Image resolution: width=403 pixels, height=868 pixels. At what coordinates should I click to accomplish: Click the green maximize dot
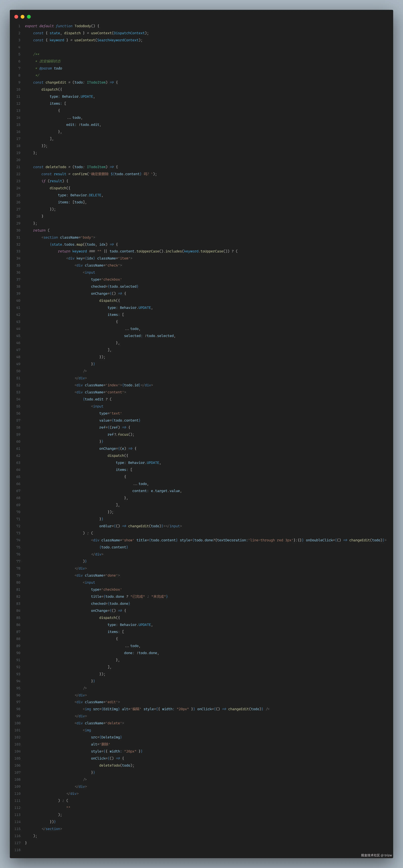(29, 17)
